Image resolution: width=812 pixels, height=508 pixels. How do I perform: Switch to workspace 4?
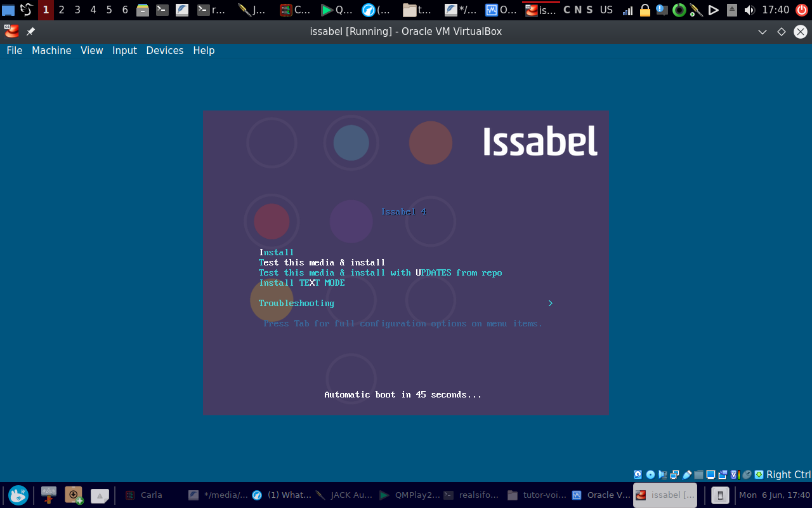93,10
